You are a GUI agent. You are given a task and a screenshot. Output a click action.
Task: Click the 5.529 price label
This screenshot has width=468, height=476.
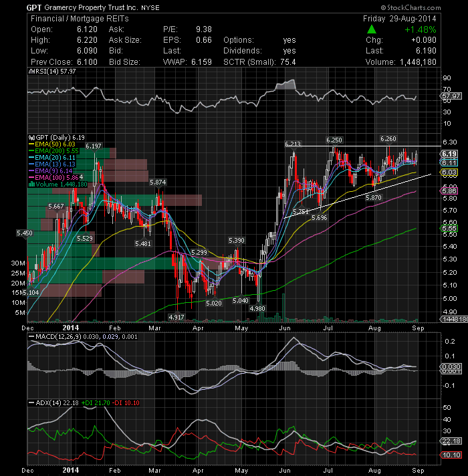point(85,238)
